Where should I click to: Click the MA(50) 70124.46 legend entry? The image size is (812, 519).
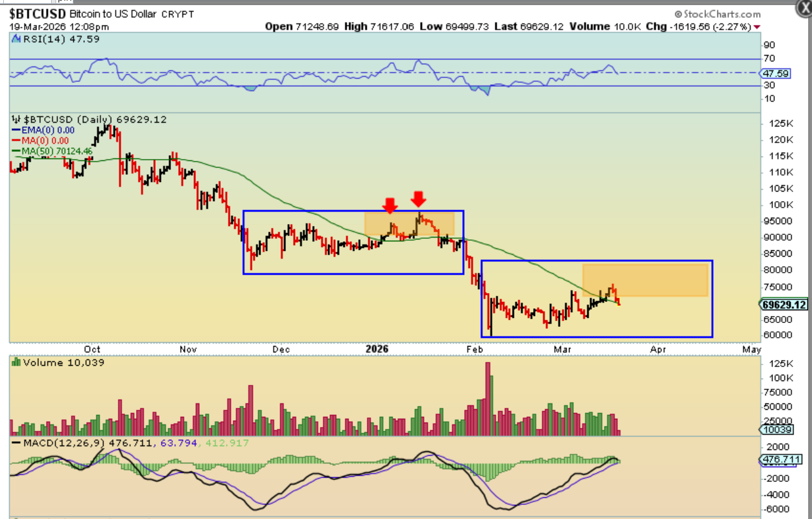pyautogui.click(x=52, y=151)
